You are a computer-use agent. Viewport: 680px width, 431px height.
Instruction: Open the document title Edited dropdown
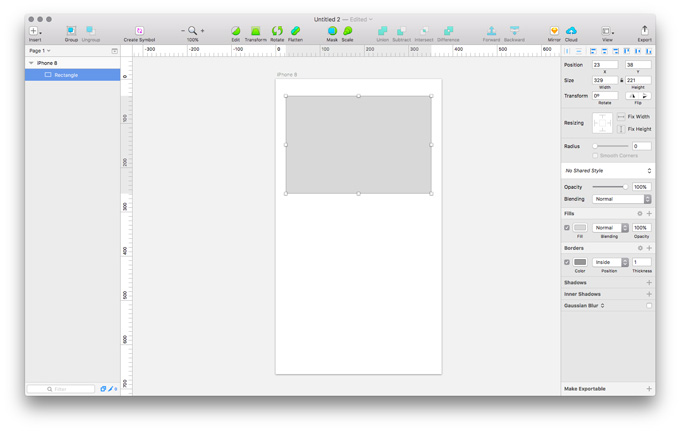pos(361,20)
